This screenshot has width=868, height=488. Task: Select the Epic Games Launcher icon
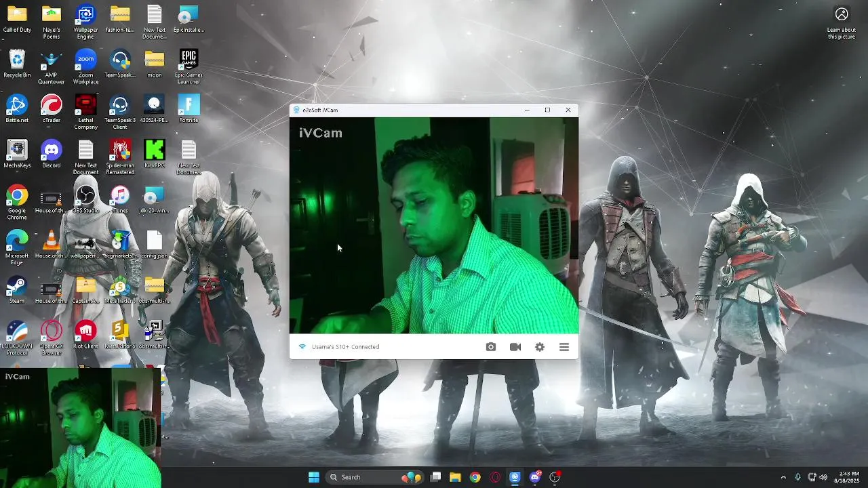189,67
